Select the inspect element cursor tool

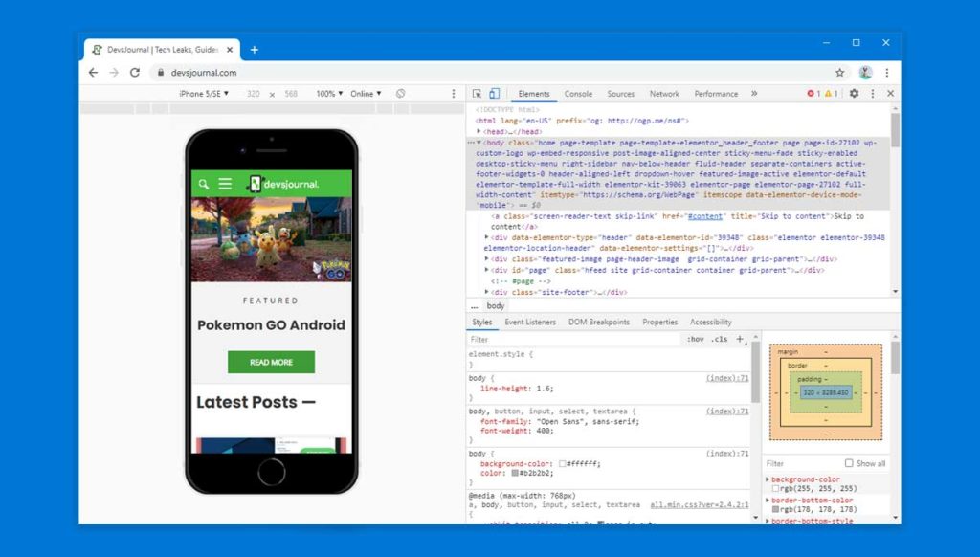[475, 93]
